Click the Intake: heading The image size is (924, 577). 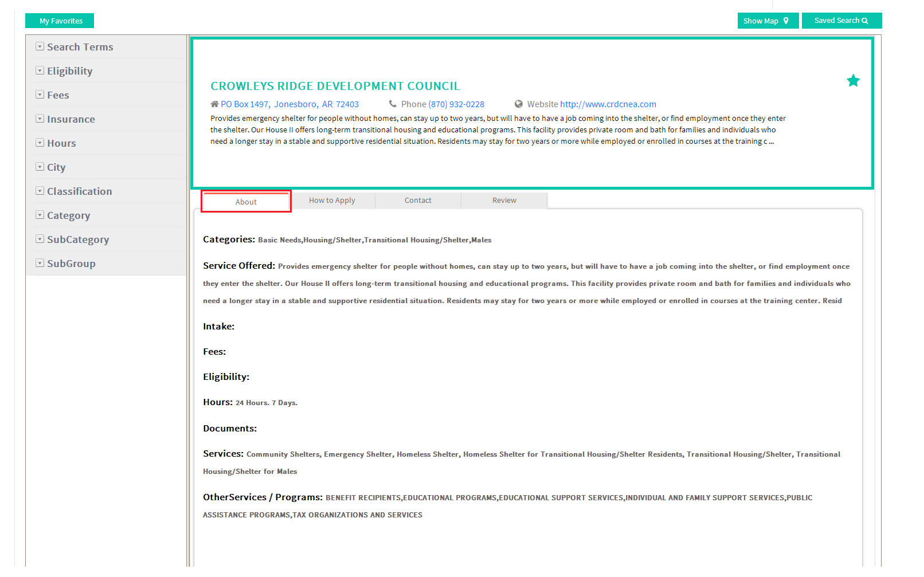point(218,327)
